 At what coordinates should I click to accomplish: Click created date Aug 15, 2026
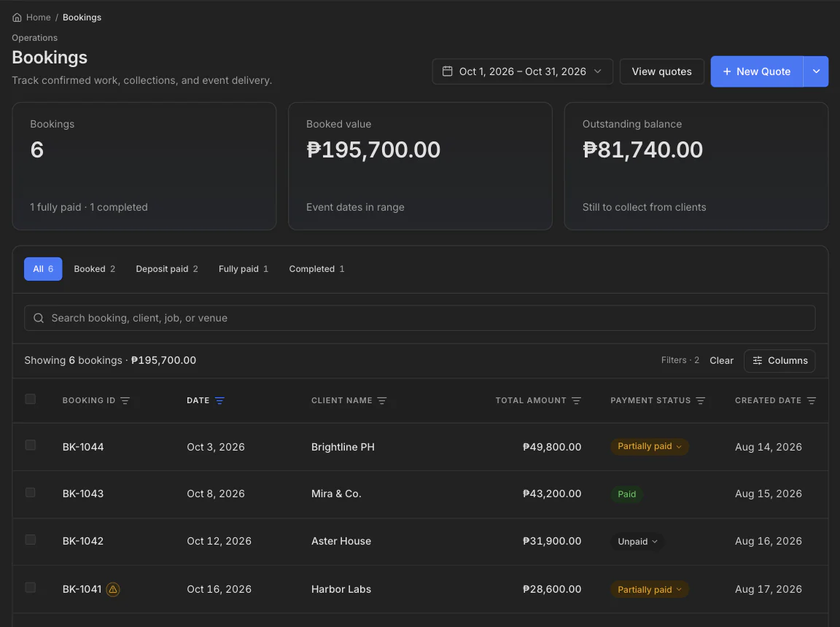(769, 494)
